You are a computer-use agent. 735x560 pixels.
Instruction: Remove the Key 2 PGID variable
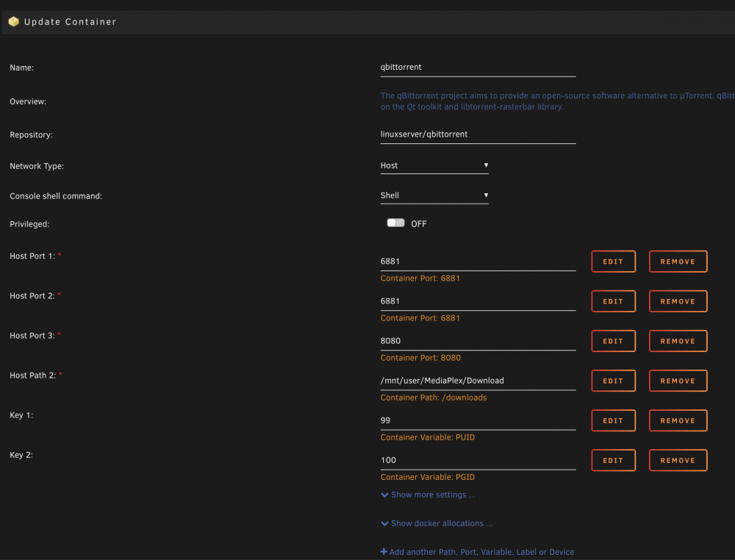(x=678, y=461)
